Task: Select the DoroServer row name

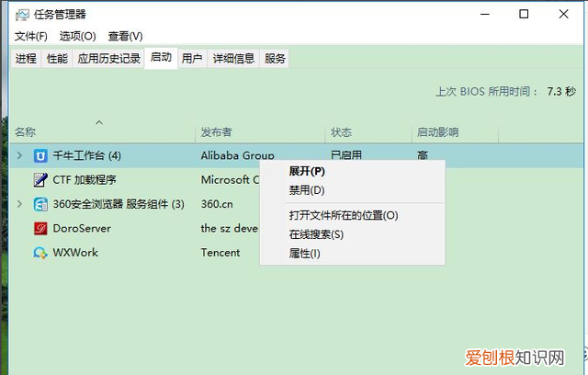Action: (x=82, y=228)
